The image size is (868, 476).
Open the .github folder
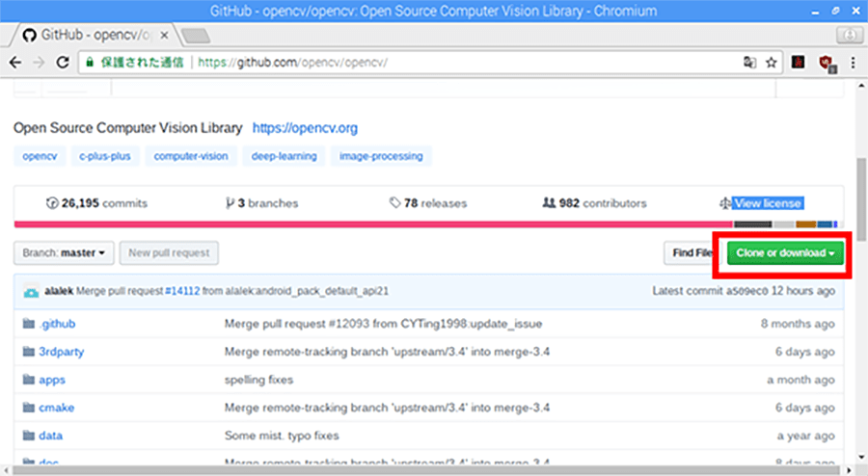click(57, 324)
